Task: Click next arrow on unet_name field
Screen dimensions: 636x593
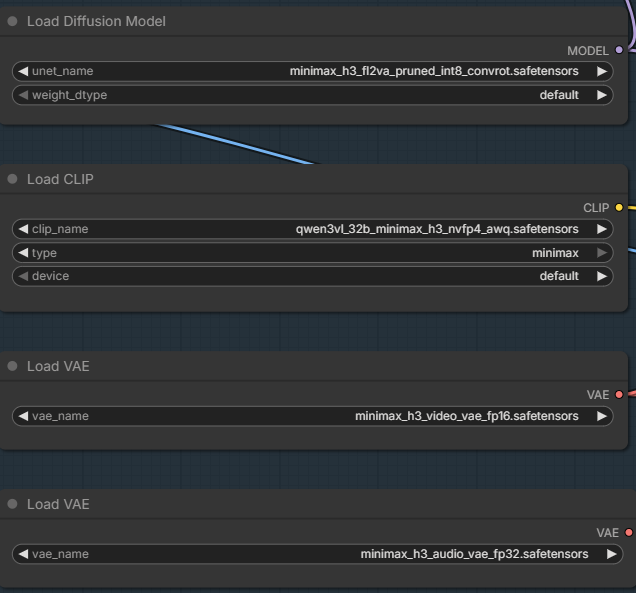Action: point(602,71)
